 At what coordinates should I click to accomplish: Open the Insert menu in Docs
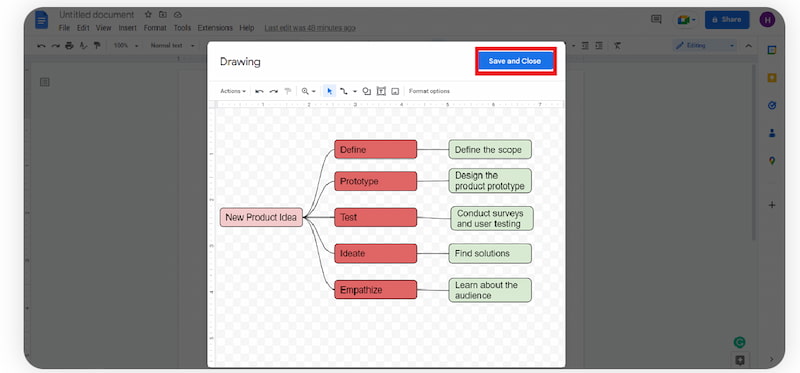tap(128, 28)
